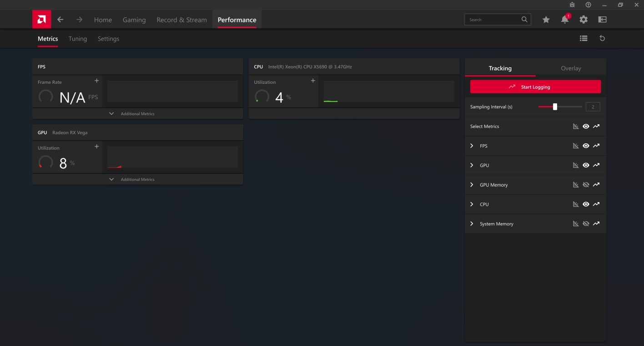The image size is (644, 346).
Task: Click the Start Logging button
Action: [535, 86]
